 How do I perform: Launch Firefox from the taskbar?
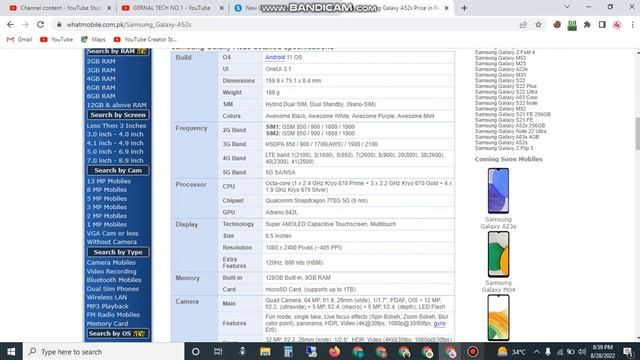(334, 351)
